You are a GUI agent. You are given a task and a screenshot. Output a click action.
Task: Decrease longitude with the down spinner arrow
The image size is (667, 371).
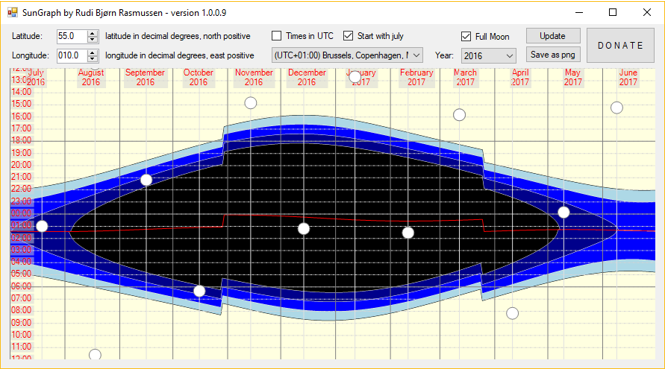tap(92, 59)
